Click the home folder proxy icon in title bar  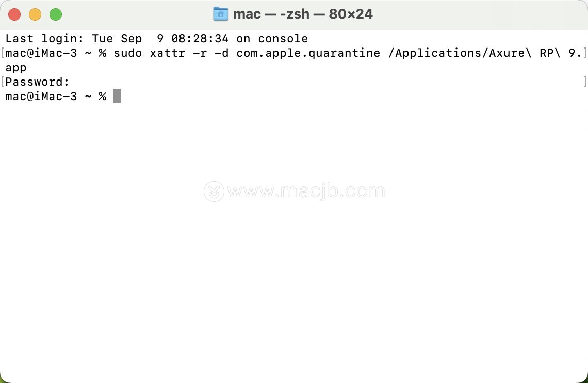pos(221,14)
